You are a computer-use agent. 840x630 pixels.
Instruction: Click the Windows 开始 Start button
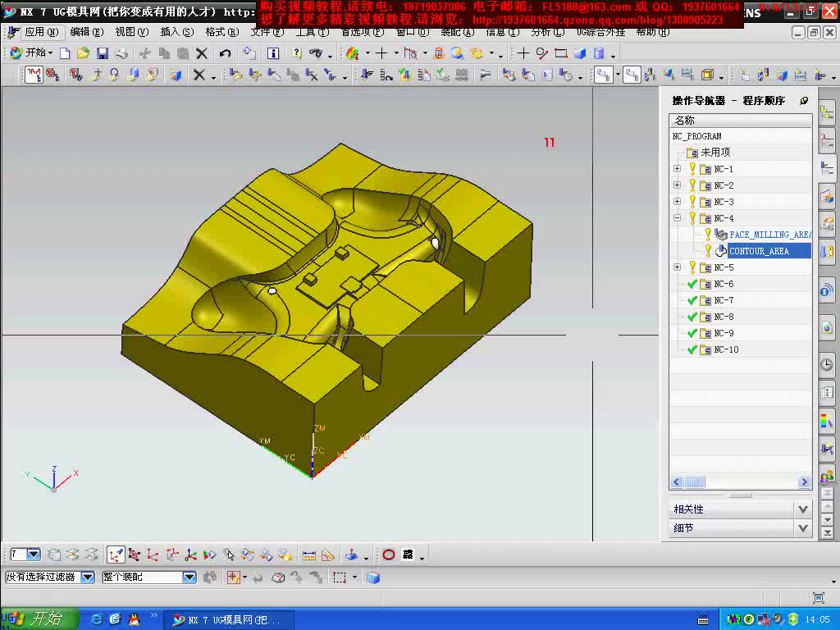point(39,619)
